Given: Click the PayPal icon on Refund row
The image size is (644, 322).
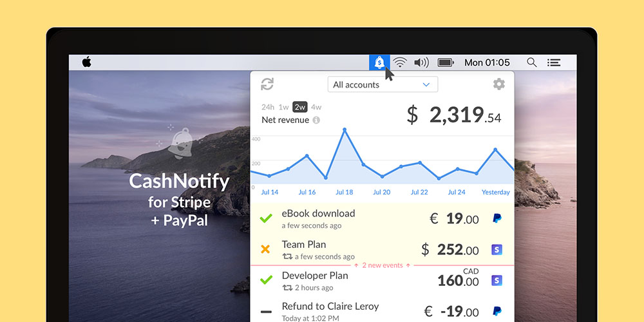Looking at the screenshot, I should 497,311.
